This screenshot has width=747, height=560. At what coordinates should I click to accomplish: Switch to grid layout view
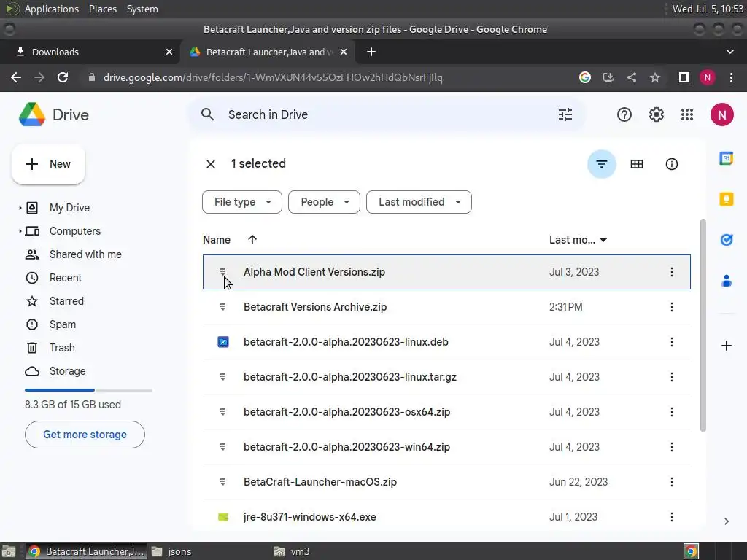[636, 164]
